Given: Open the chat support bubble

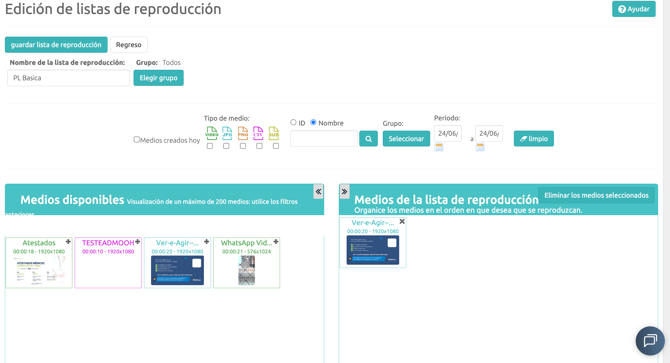Looking at the screenshot, I should coord(650,341).
